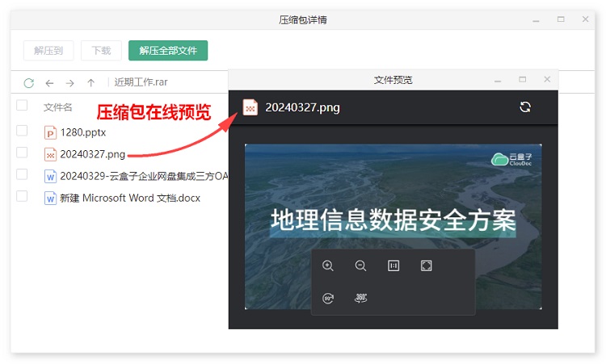Minimize the 文件预览 window
This screenshot has height=364, width=606.
tap(498, 80)
